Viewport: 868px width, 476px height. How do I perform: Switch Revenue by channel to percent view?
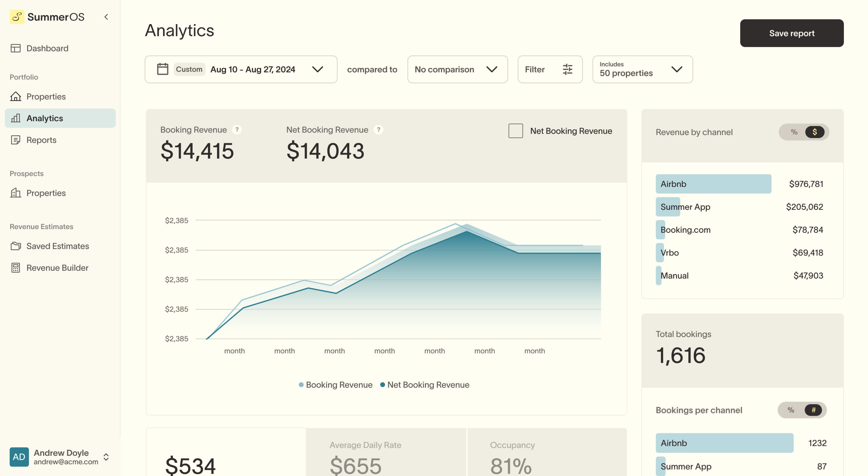[794, 132]
